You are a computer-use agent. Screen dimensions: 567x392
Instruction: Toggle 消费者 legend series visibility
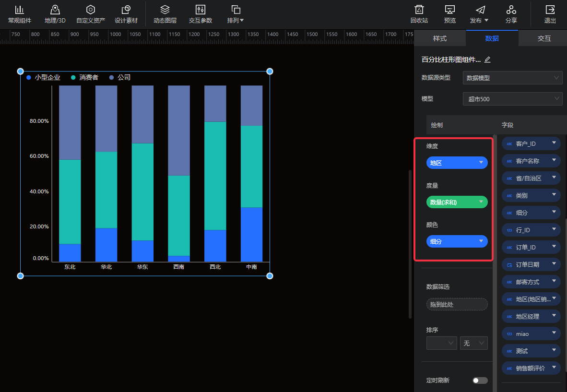tap(84, 77)
